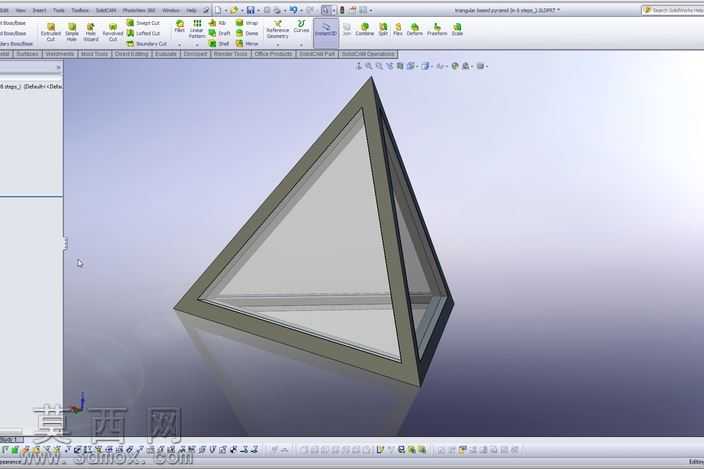Screen dimensions: 704x469
Task: Choose the Swept Cut feature
Action: [143, 22]
